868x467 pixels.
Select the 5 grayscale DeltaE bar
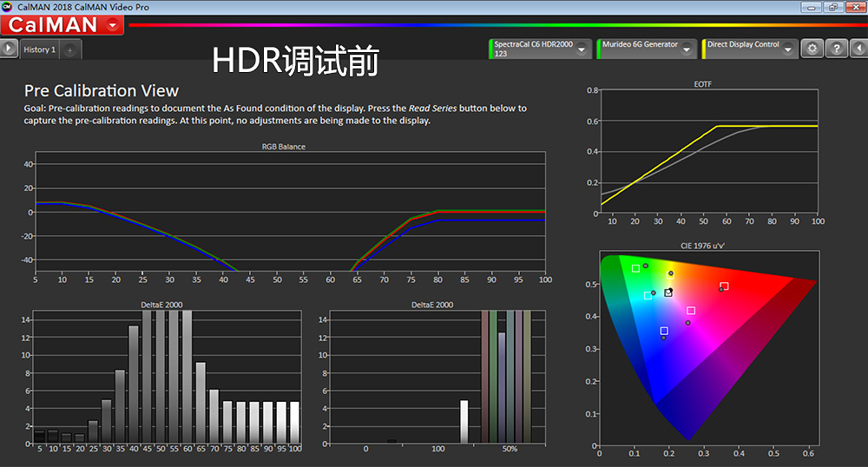click(39, 437)
